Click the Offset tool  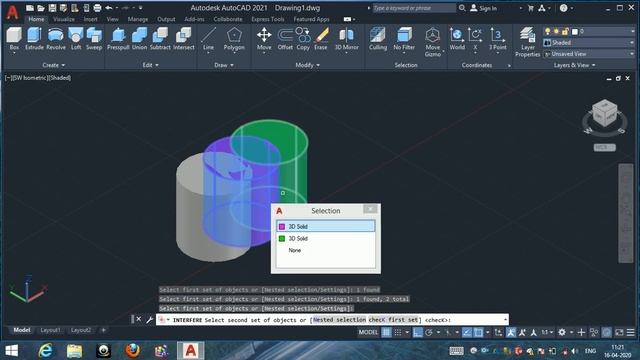point(285,38)
